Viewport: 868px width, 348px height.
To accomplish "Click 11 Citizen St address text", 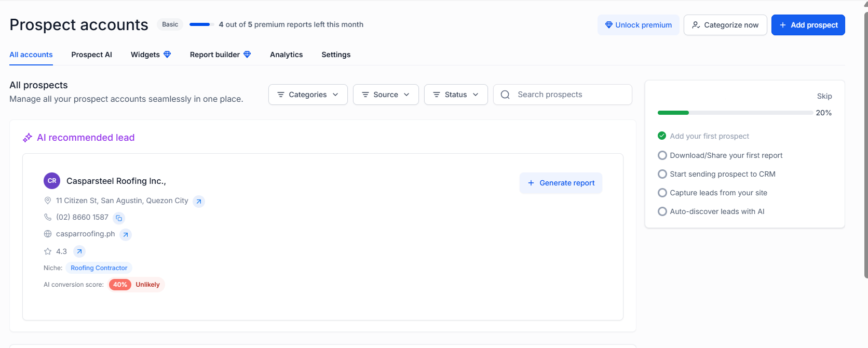I will click(x=122, y=200).
